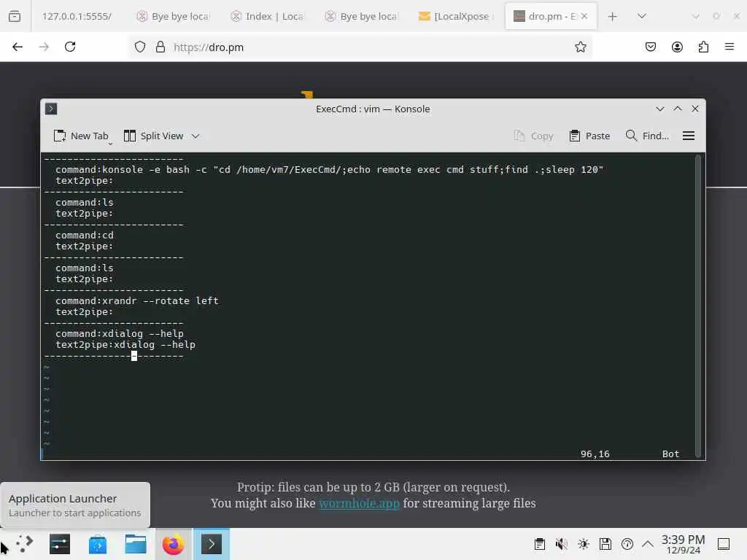Click the Copy toolbar button
The width and height of the screenshot is (747, 560).
tap(533, 136)
